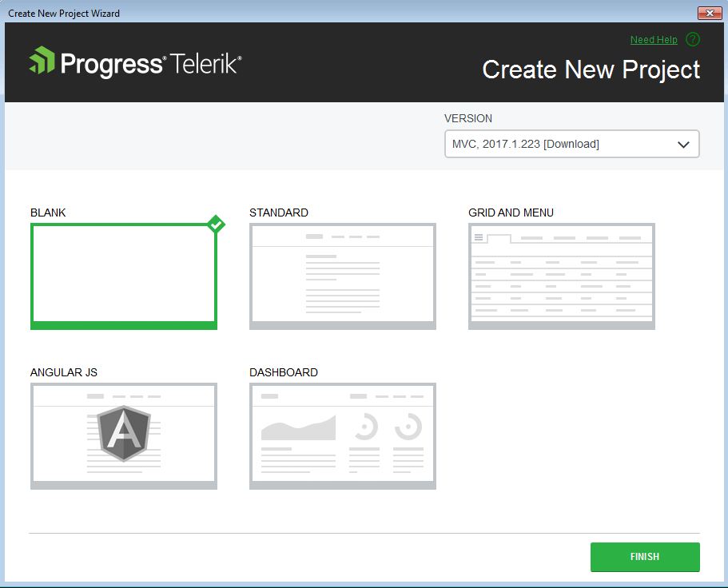Click the green checkmark badge on BLANK template
This screenshot has height=588, width=728.
[x=216, y=224]
